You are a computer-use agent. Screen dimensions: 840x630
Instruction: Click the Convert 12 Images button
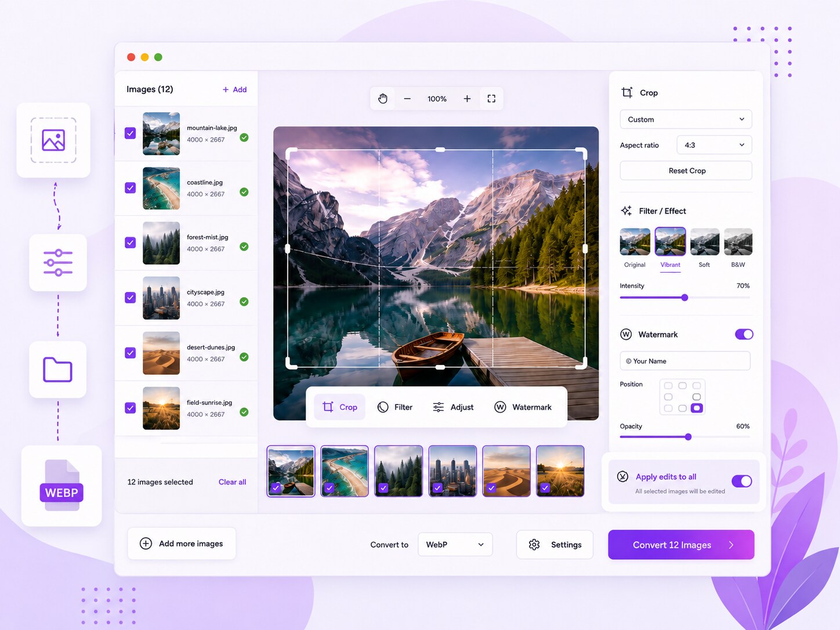tap(681, 545)
